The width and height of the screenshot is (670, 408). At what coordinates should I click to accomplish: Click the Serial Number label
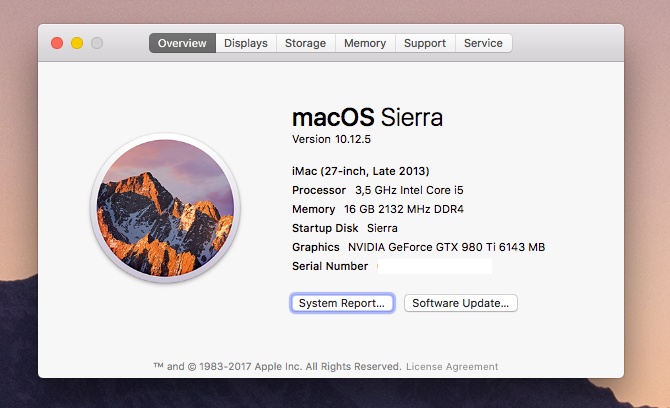330,266
